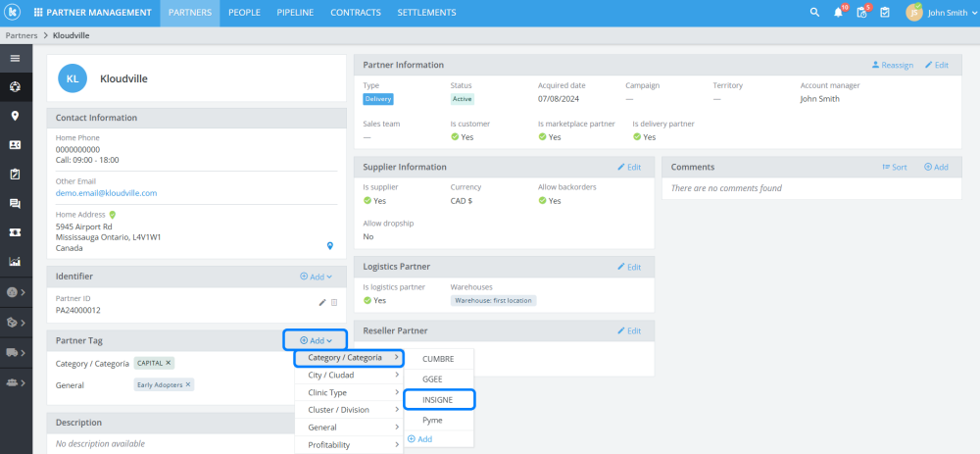
Task: Open the map pin for Home Address
Action: point(330,246)
